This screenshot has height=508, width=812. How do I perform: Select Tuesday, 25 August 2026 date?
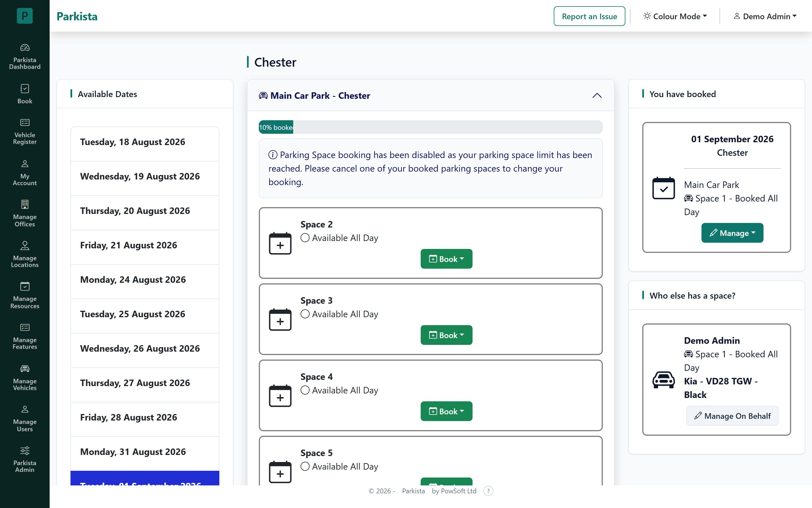point(145,316)
